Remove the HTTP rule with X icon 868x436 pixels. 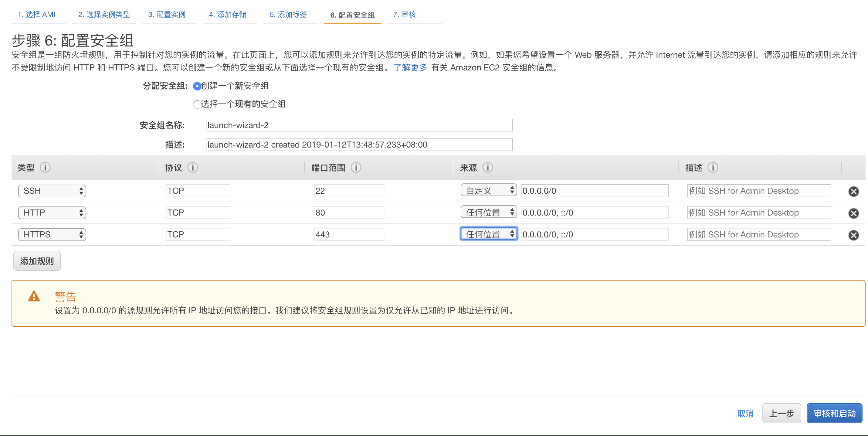[853, 213]
